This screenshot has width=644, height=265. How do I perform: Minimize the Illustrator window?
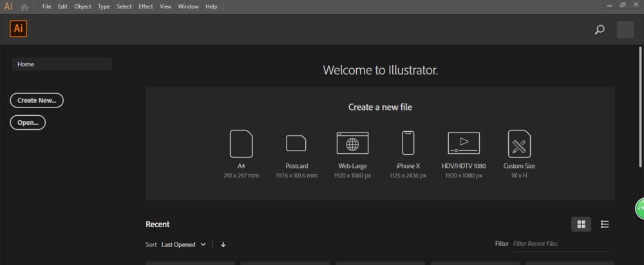coord(609,5)
